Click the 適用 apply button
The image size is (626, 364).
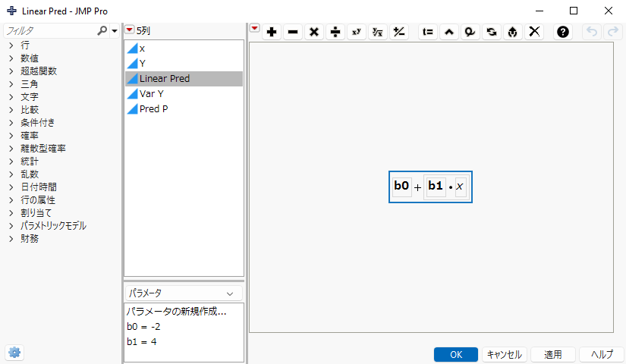(x=553, y=354)
